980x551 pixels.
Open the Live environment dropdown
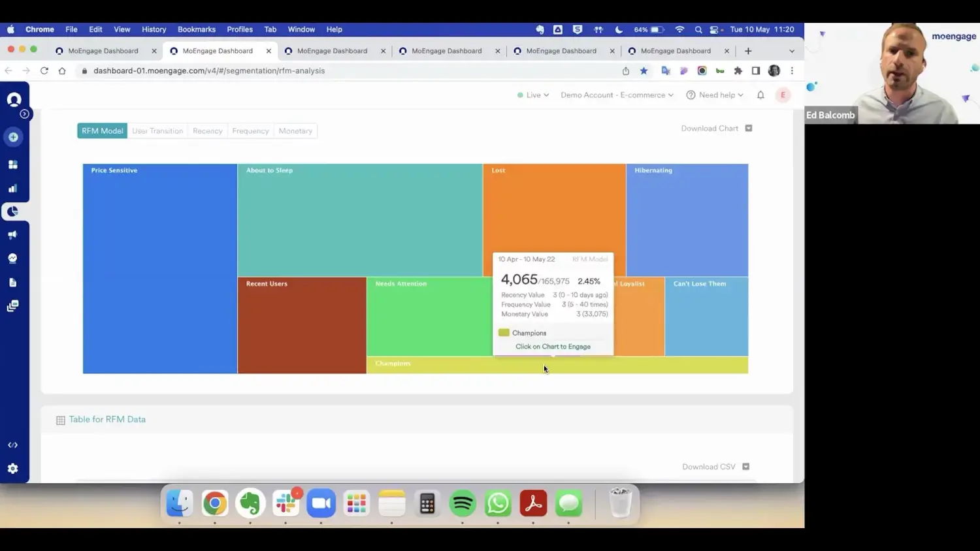click(x=533, y=95)
